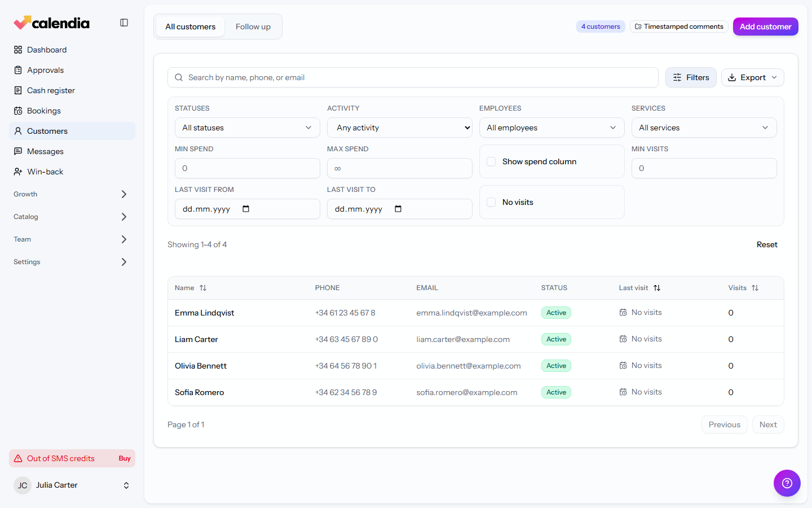Sort by Visits arrows icon
This screenshot has height=508, width=812.
click(755, 288)
